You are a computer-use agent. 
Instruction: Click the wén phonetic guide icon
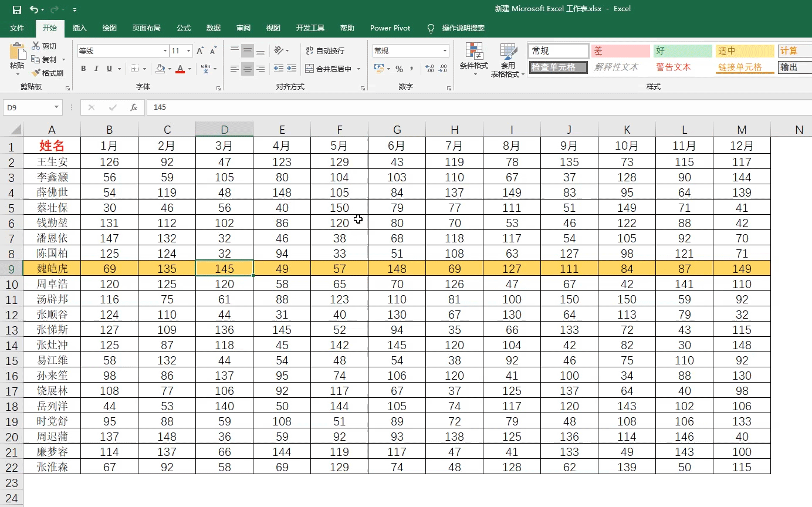[205, 69]
